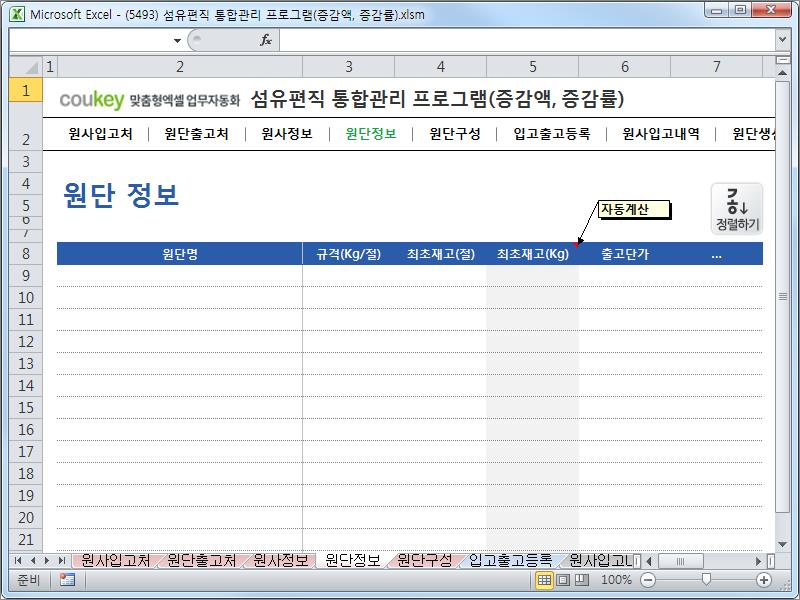Screen dimensions: 800x600
Task: Open the 원단출고처 navigation link
Action: click(x=196, y=134)
